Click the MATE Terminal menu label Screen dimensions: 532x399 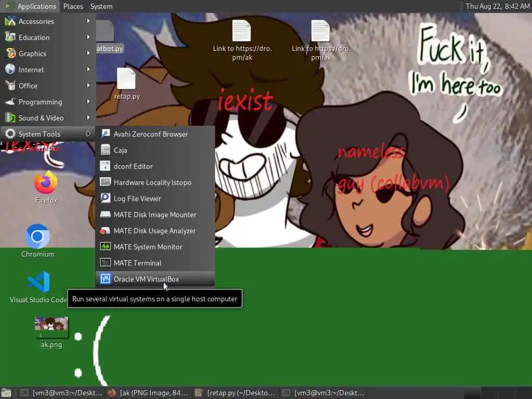click(137, 263)
